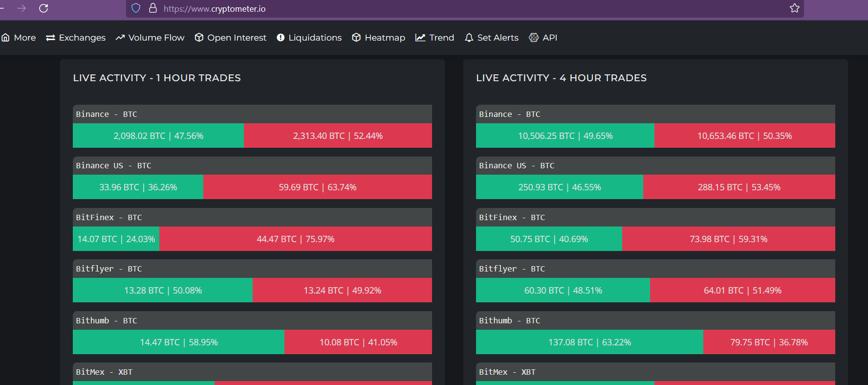Screen dimensions: 868x385
Task: Click the forward navigation arrow
Action: 22,8
